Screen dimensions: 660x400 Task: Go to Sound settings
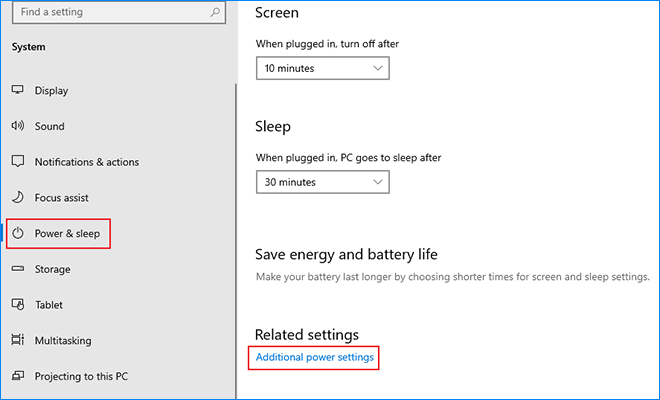click(x=49, y=126)
